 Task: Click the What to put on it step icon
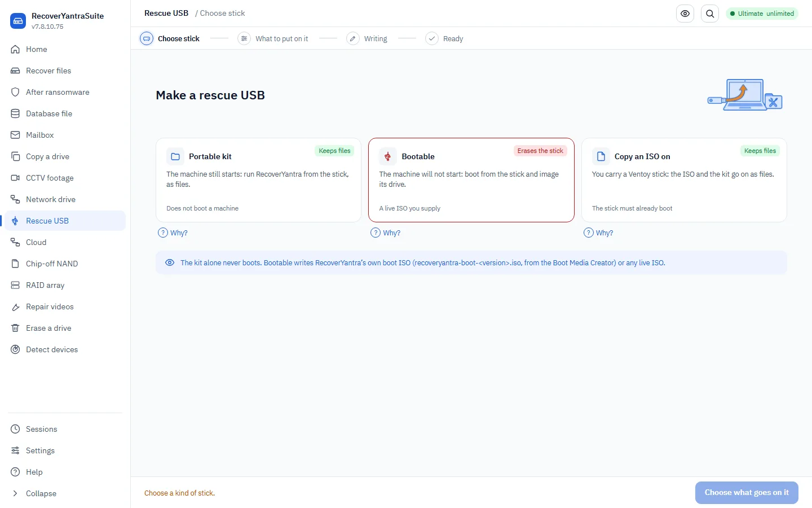(x=244, y=38)
